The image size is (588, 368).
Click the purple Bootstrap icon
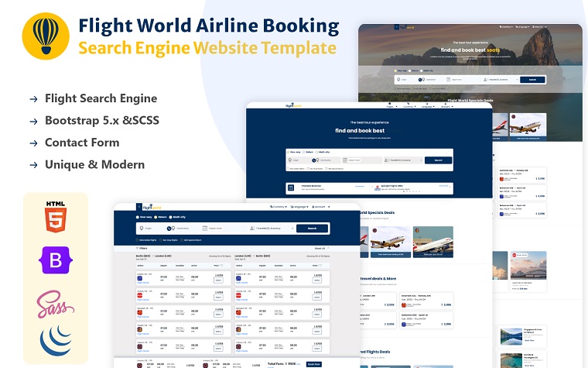coord(56,260)
